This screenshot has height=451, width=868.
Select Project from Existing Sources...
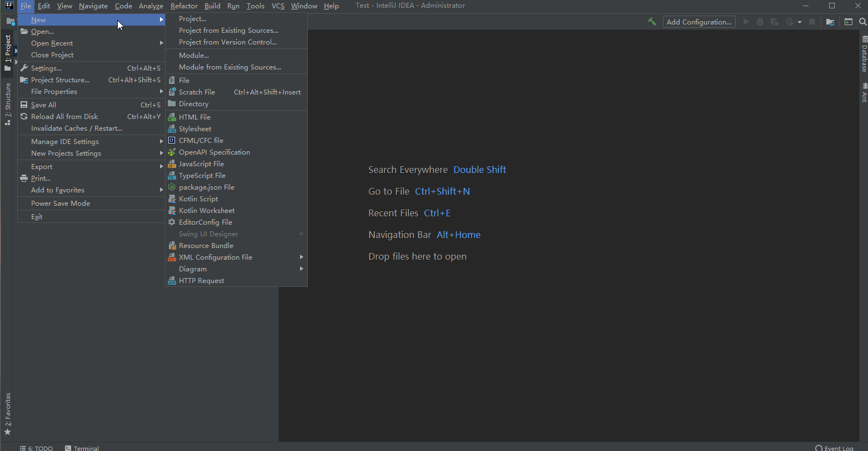[237, 31]
